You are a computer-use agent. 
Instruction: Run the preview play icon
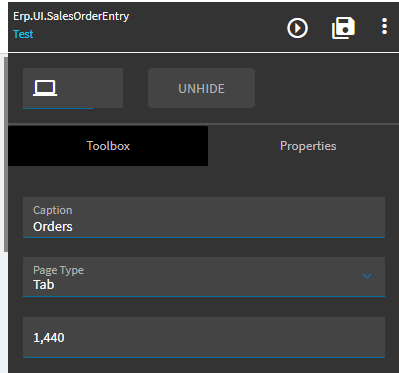point(297,28)
